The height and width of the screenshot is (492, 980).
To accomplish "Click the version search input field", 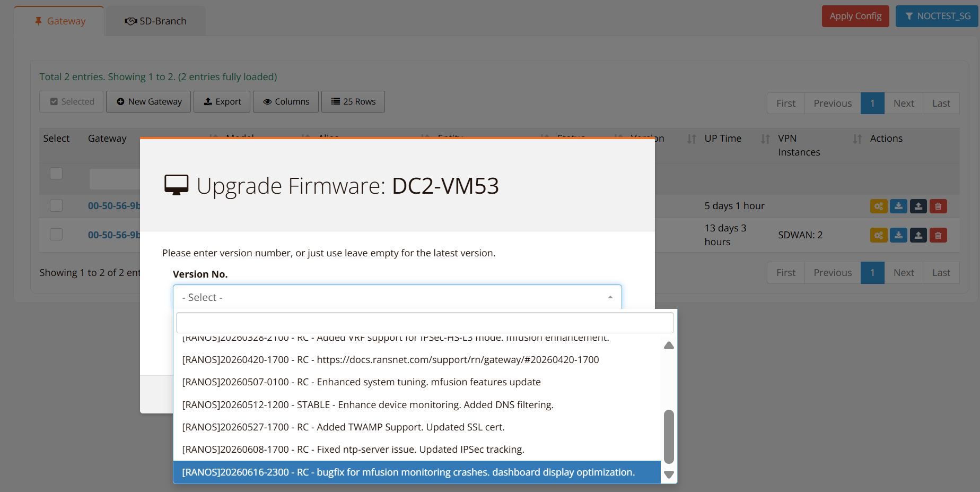I will coord(425,323).
